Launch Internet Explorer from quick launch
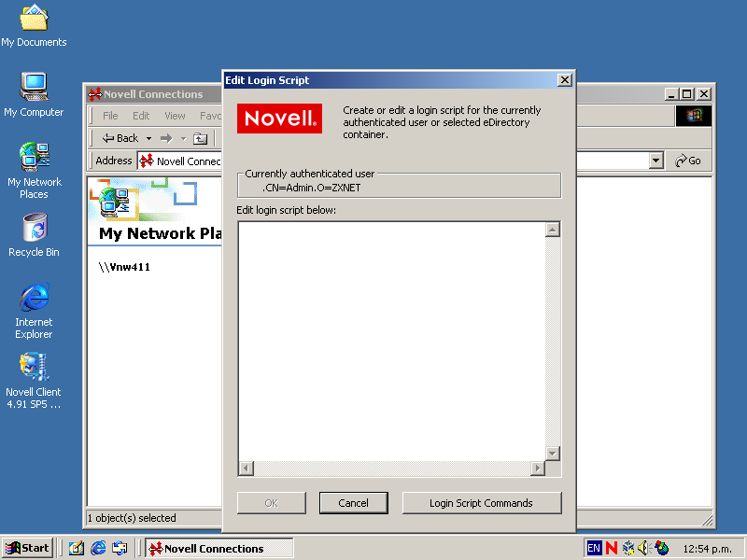Viewport: 747px width, 560px height. [98, 548]
